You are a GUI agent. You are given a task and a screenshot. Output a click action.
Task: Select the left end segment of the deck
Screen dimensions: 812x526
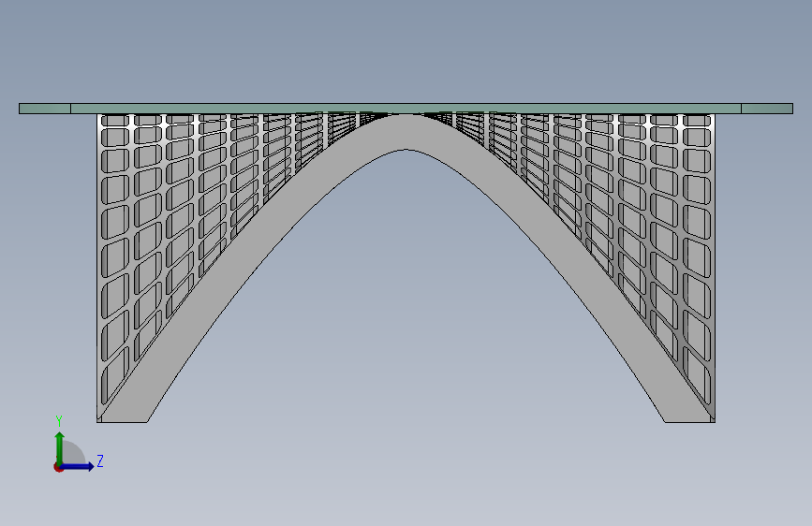click(45, 109)
